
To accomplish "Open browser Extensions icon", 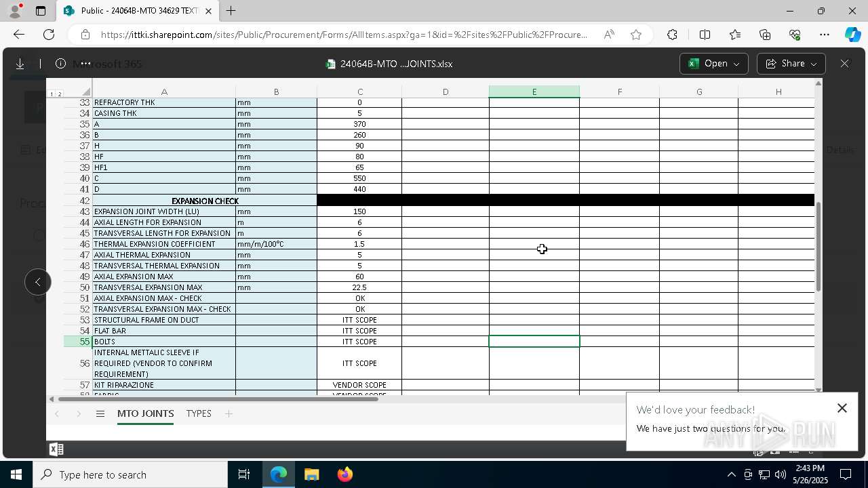I will click(x=672, y=35).
